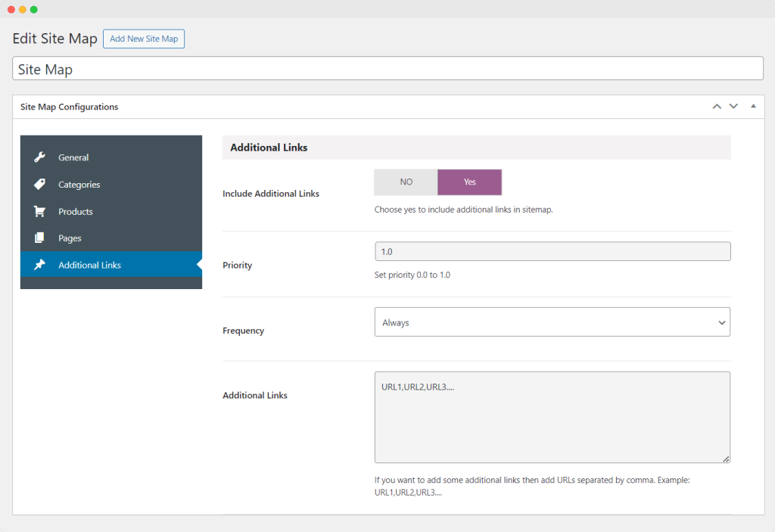Screen dimensions: 775x532
Task: Focus the Priority input field
Action: [552, 251]
